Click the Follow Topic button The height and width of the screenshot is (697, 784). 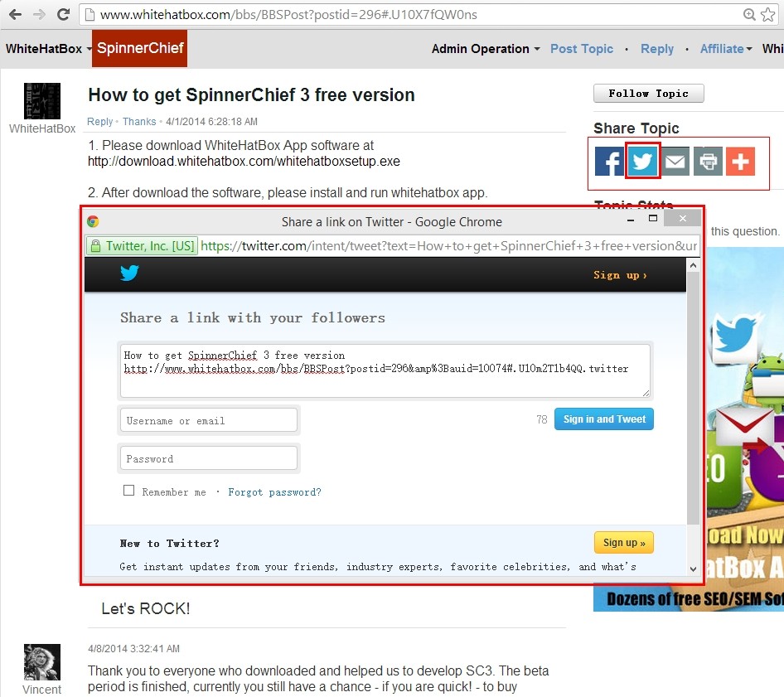(648, 94)
